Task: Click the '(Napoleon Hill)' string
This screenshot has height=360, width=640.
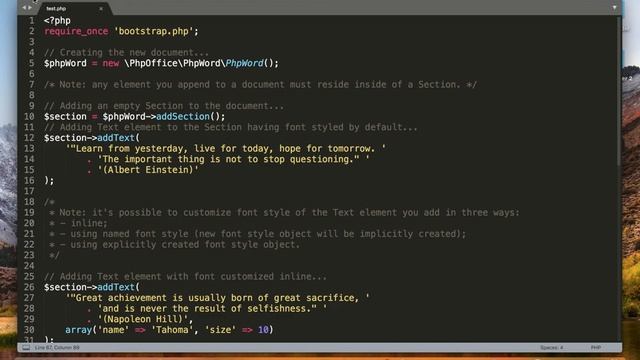Action: coord(143,319)
